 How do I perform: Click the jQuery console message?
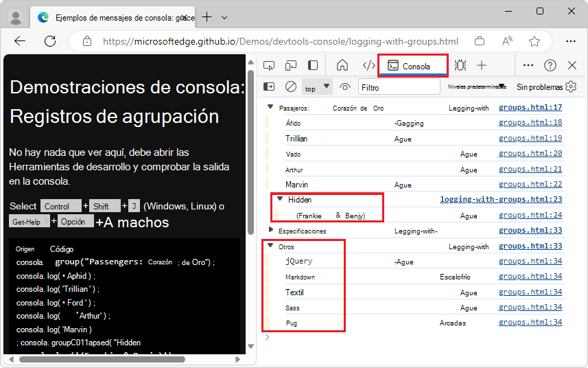[299, 261]
